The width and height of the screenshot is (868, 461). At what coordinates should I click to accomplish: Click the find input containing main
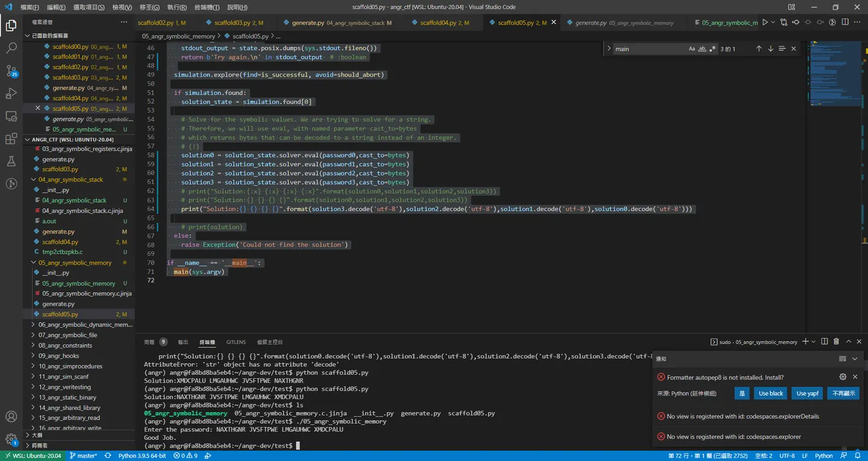649,49
